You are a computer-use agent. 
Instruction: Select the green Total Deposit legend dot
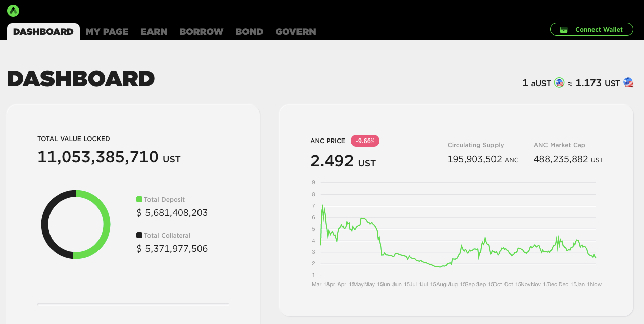pos(140,199)
